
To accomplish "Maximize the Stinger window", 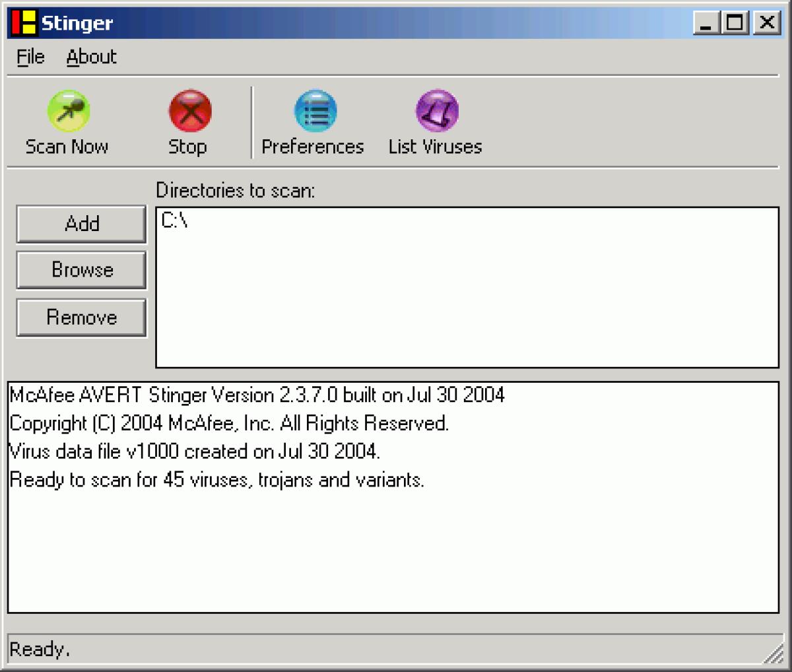I will [735, 24].
